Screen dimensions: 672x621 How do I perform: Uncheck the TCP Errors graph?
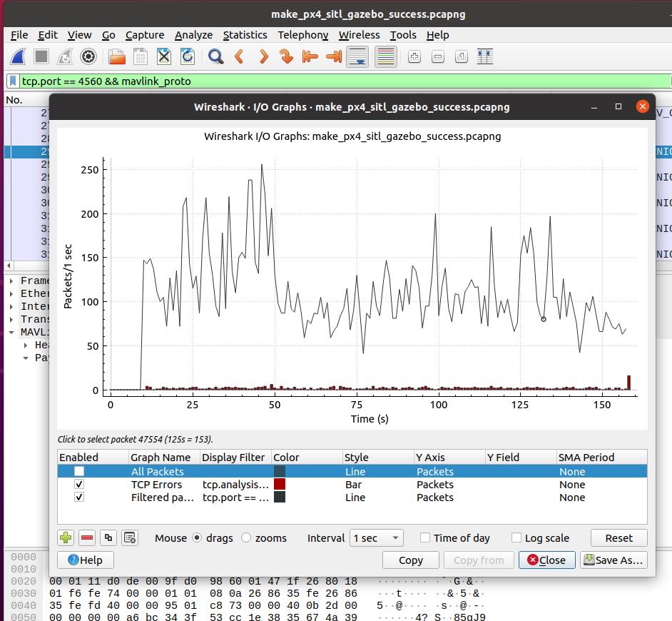[x=79, y=484]
